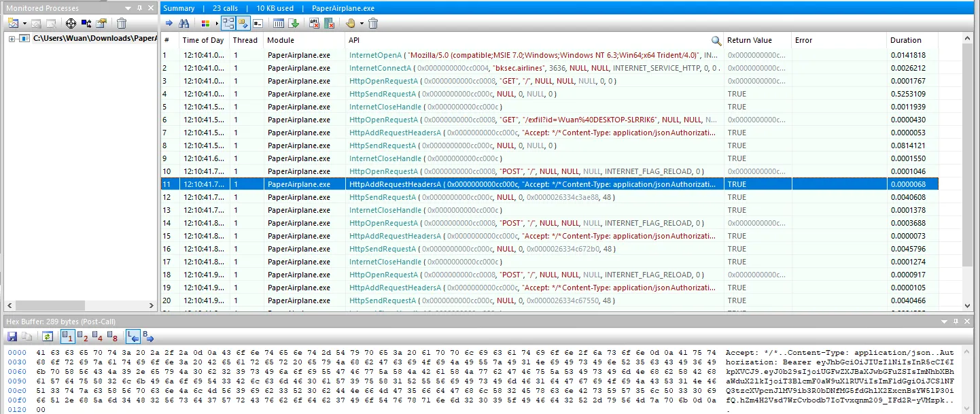This screenshot has height=414, width=980.
Task: Select the InternetConnectA call in row 2
Action: 380,68
